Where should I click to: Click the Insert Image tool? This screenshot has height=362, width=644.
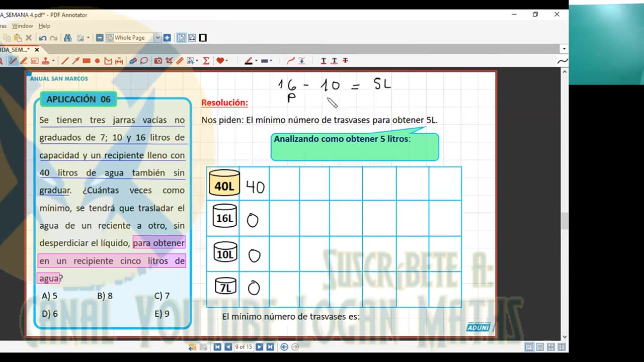[190, 61]
